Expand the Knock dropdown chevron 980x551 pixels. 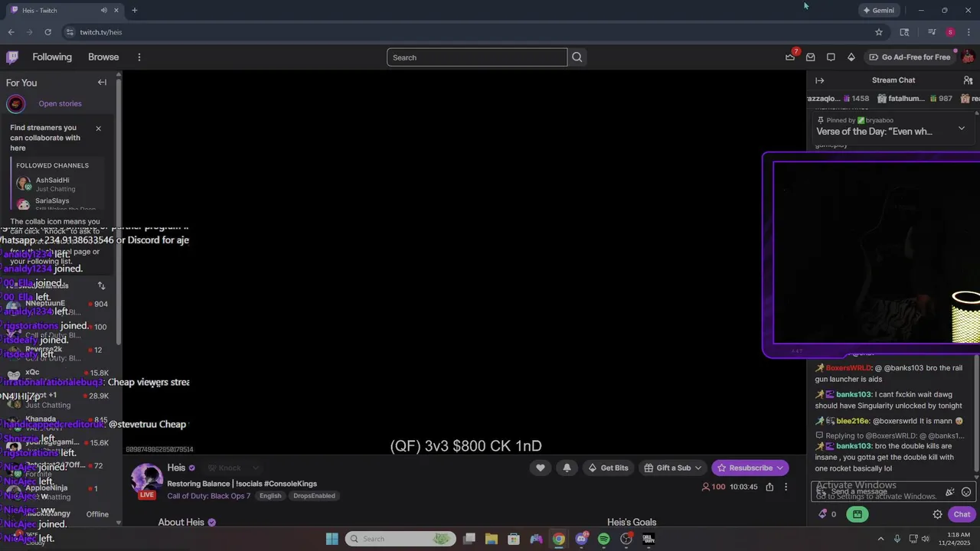[x=256, y=468]
